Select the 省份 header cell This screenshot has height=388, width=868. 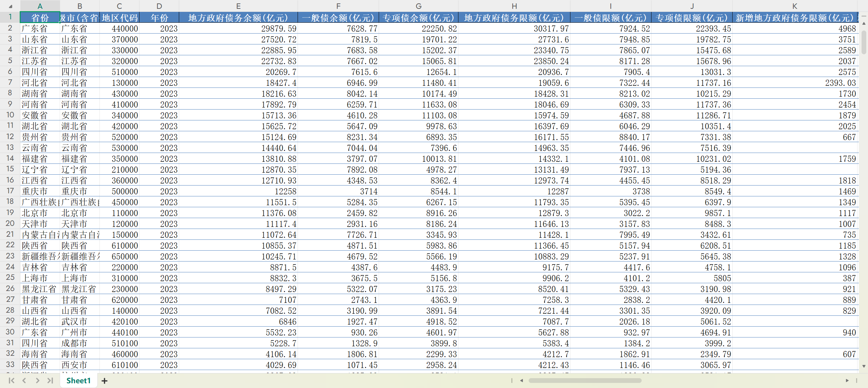click(x=40, y=17)
